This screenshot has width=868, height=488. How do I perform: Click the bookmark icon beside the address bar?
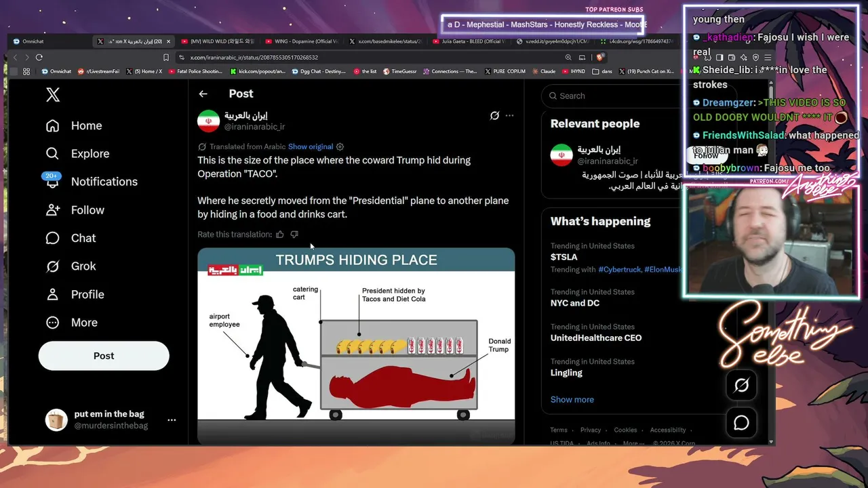[x=165, y=58]
